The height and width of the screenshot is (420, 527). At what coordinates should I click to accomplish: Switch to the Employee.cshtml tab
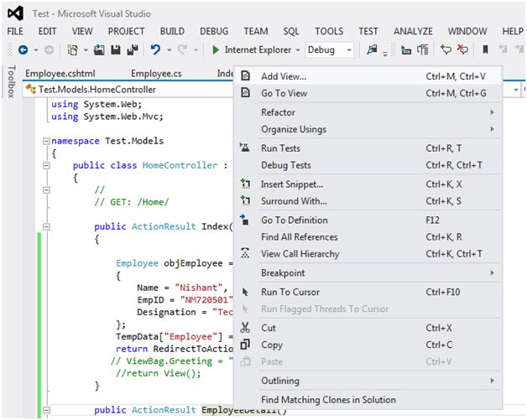[x=60, y=74]
